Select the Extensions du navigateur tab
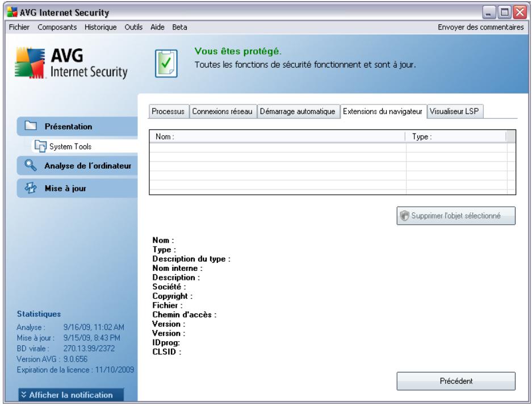Image resolution: width=532 pixels, height=406 pixels. (x=383, y=111)
